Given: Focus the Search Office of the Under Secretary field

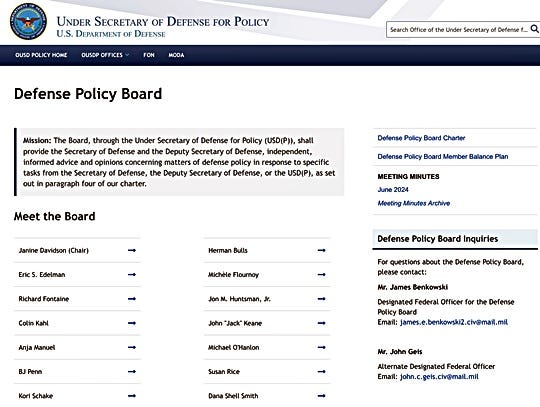Looking at the screenshot, I should pos(458,30).
